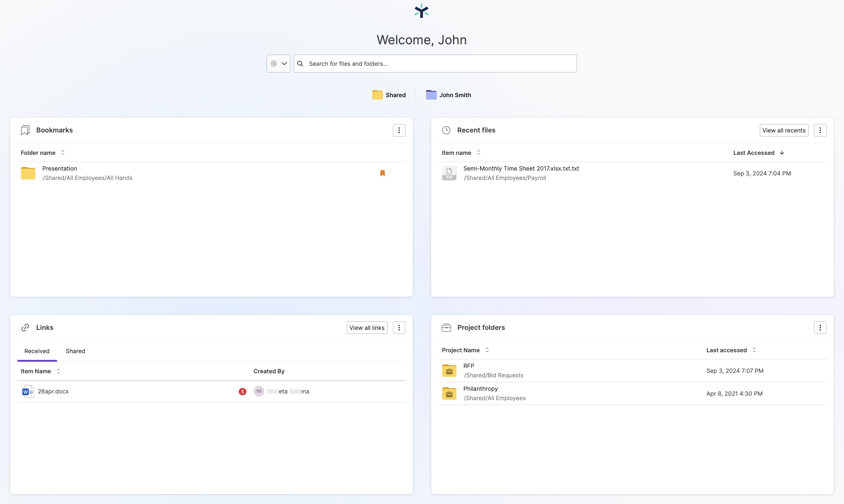Click the Shared yellow folder icon

(x=378, y=95)
